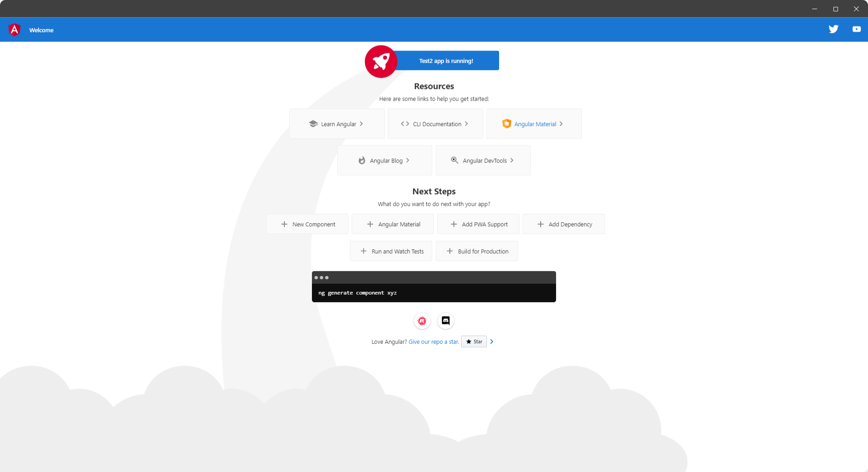Click chevron on Angular Material resource card
Viewport: 868px width, 472px height.
(x=561, y=124)
